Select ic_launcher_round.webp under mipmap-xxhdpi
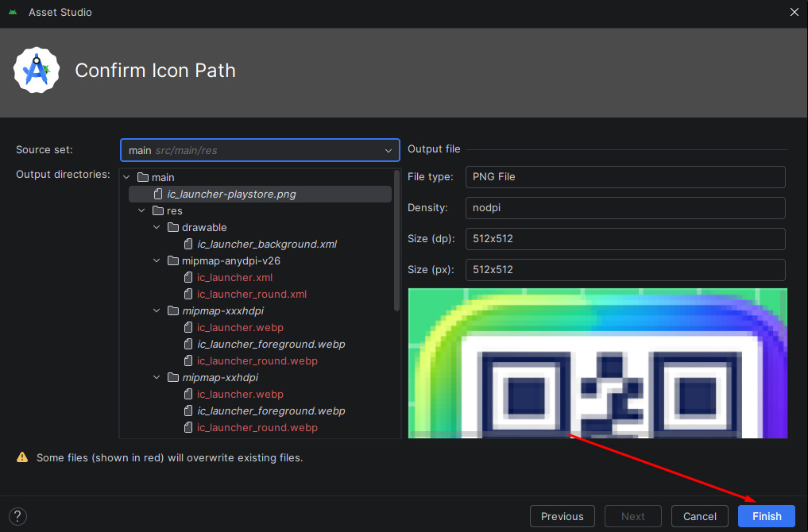The height and width of the screenshot is (532, 808). click(x=257, y=427)
